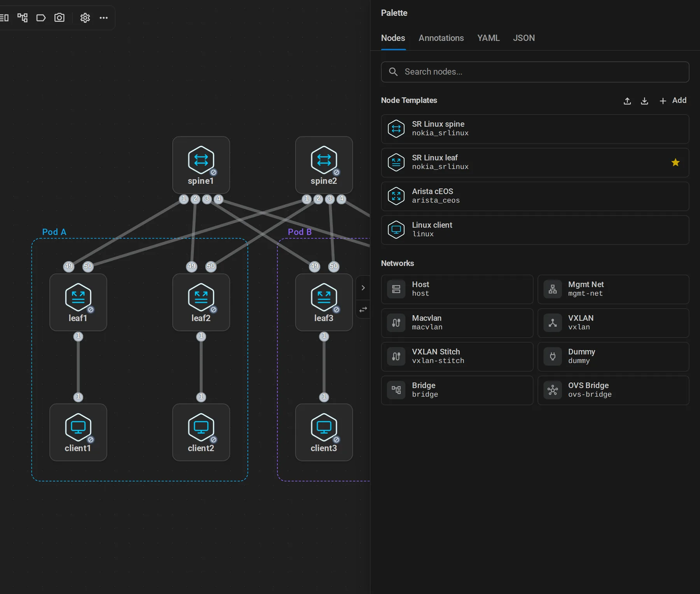Viewport: 700px width, 594px height.
Task: Add a Host network
Action: tap(457, 289)
